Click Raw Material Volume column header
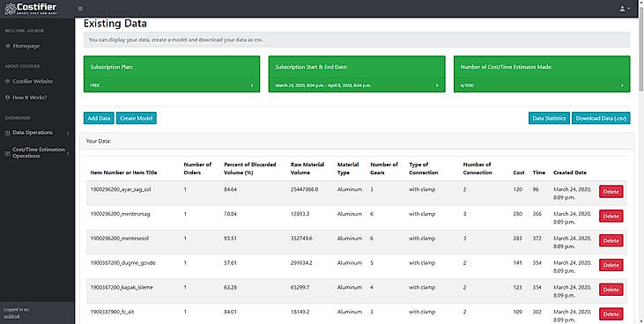This screenshot has width=644, height=324. click(307, 168)
